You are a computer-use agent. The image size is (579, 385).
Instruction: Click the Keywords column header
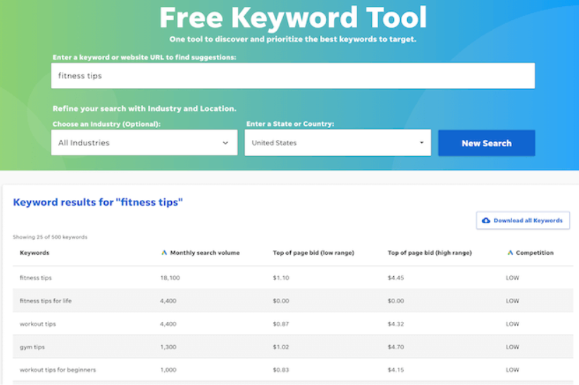pos(34,252)
